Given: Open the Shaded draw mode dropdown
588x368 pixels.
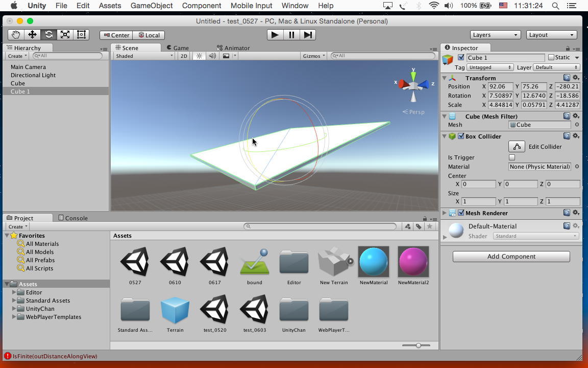Looking at the screenshot, I should coord(144,56).
